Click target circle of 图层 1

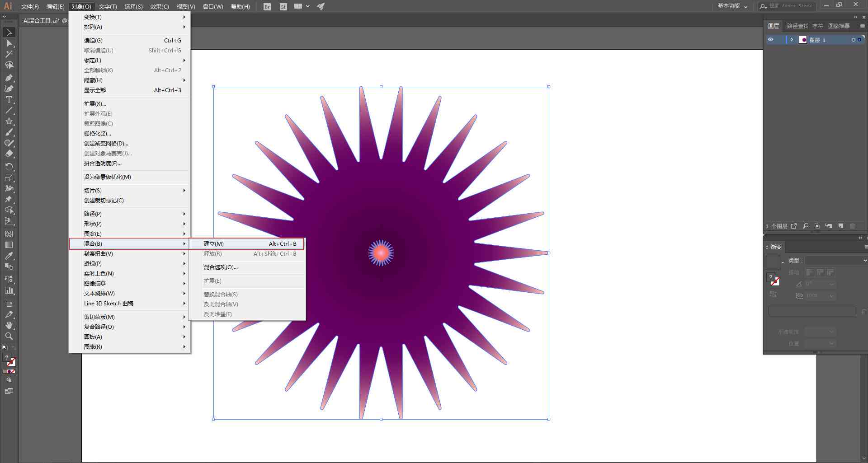click(x=854, y=40)
